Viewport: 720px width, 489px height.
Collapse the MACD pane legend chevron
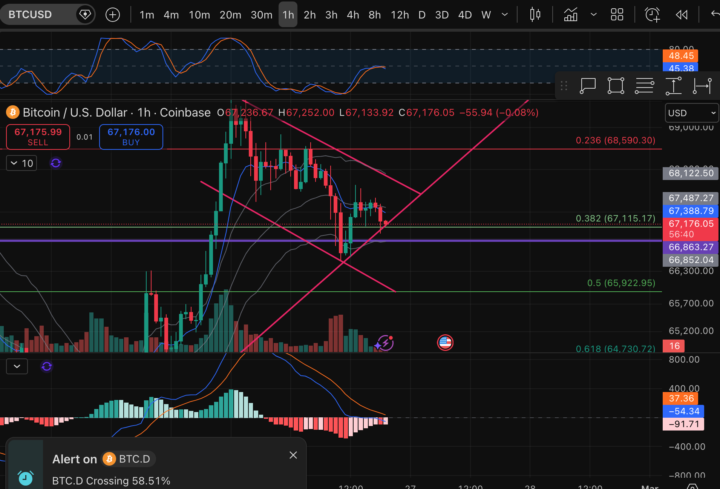tap(17, 366)
